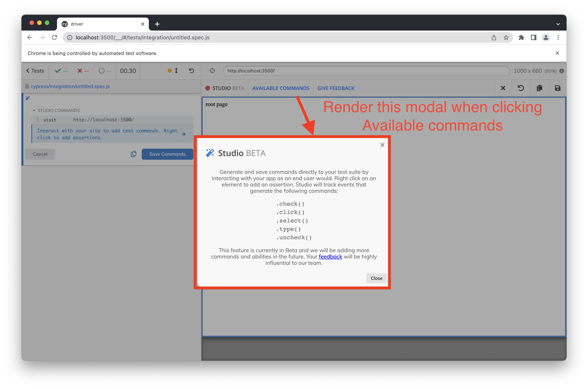Copy studio commands with the copy icon in Studio toolbar
The width and height of the screenshot is (588, 389).
(x=539, y=88)
